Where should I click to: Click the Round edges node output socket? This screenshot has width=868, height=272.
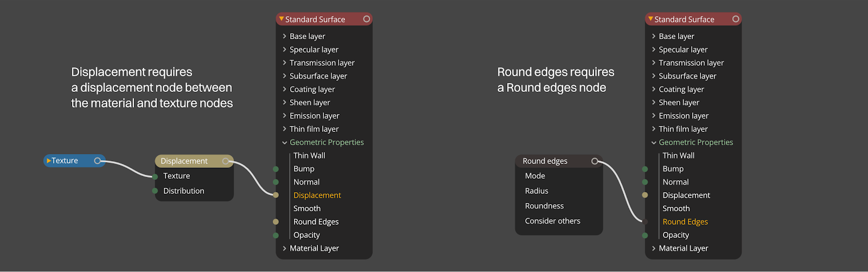595,161
